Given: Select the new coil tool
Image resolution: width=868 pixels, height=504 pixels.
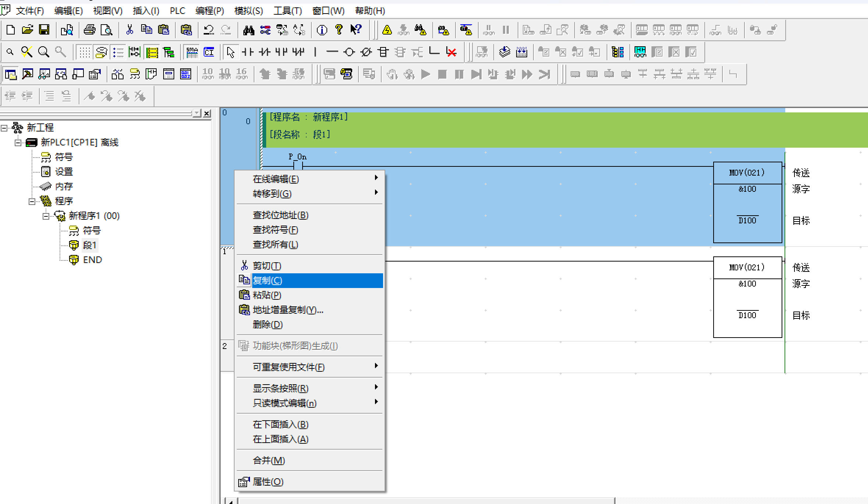Looking at the screenshot, I should [349, 52].
